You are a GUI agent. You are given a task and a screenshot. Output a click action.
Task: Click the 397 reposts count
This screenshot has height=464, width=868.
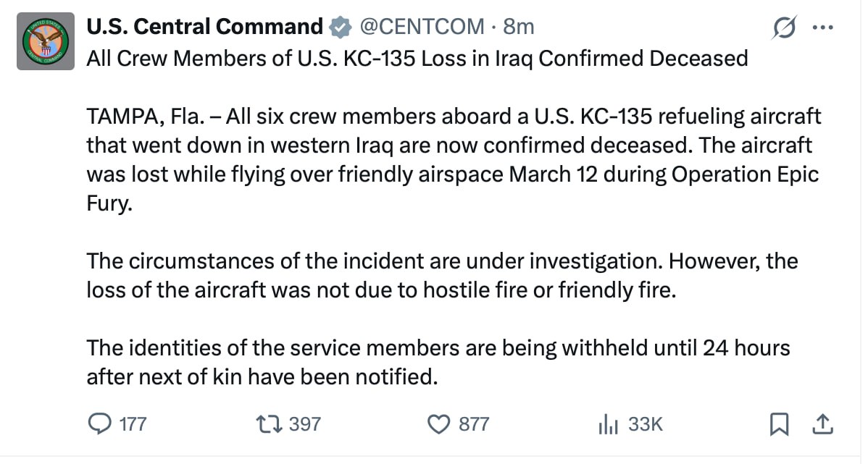tap(304, 424)
